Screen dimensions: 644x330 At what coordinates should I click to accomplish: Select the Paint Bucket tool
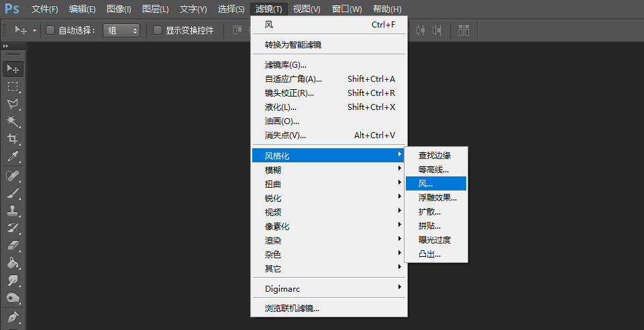[x=13, y=263]
